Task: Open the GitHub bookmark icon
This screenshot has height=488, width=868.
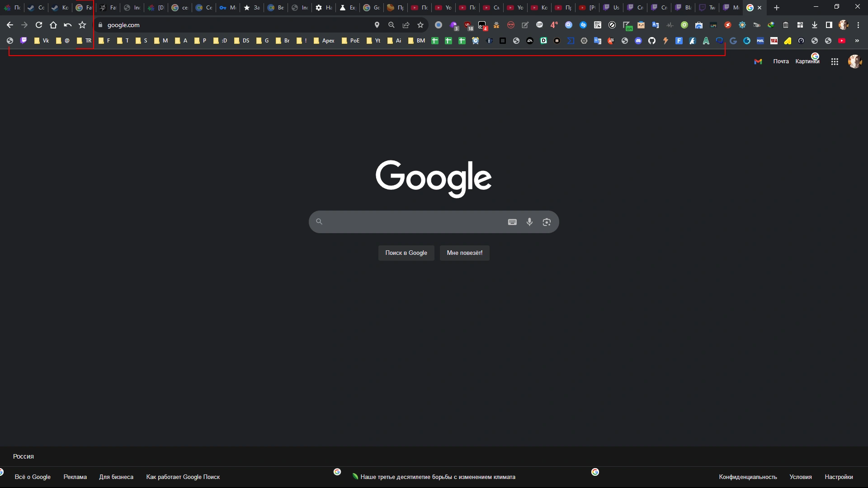Action: (652, 41)
